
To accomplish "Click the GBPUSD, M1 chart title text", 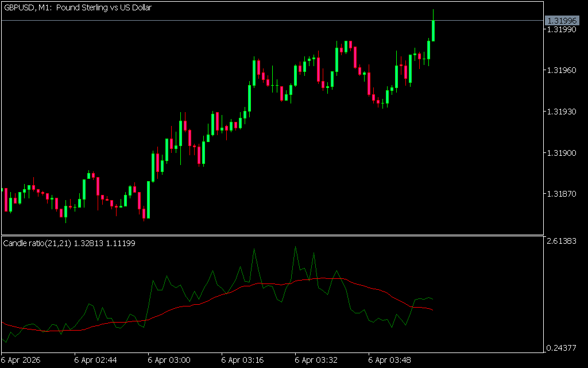I will pyautogui.click(x=78, y=8).
